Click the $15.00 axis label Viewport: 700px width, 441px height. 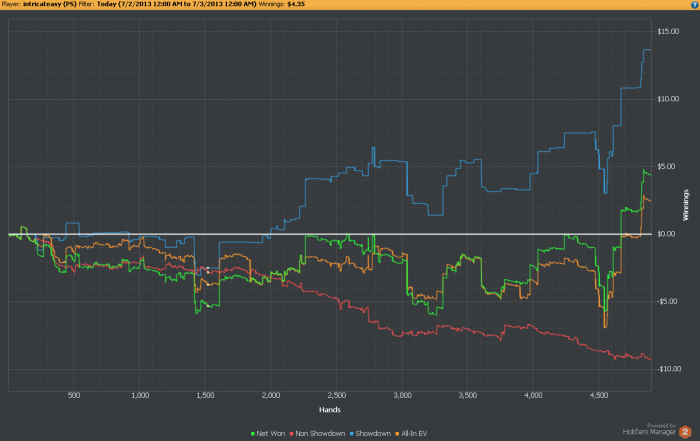[668, 31]
